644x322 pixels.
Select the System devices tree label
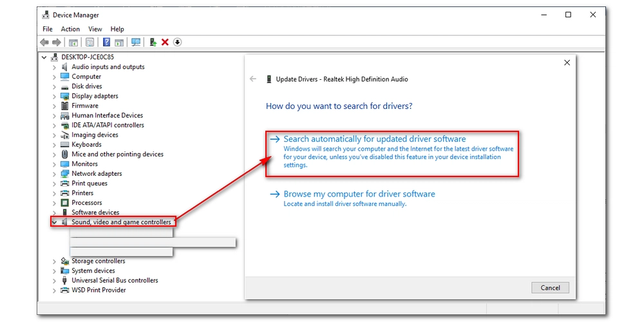click(x=93, y=270)
